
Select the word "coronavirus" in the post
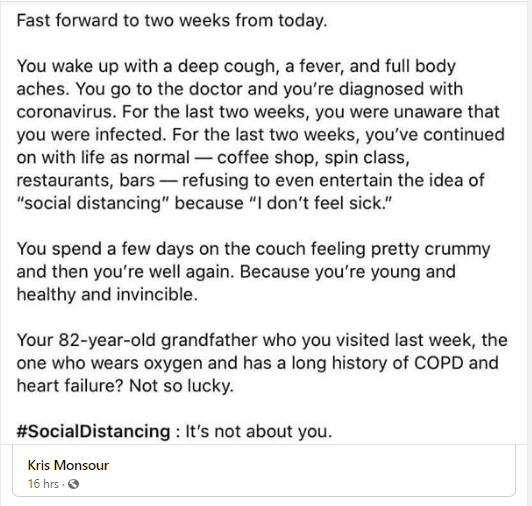coord(66,112)
